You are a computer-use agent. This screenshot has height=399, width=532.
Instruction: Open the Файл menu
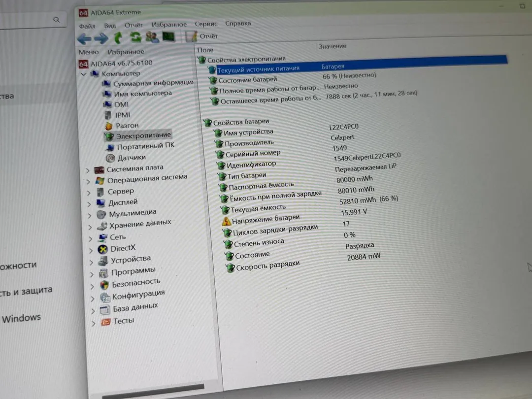(x=87, y=26)
